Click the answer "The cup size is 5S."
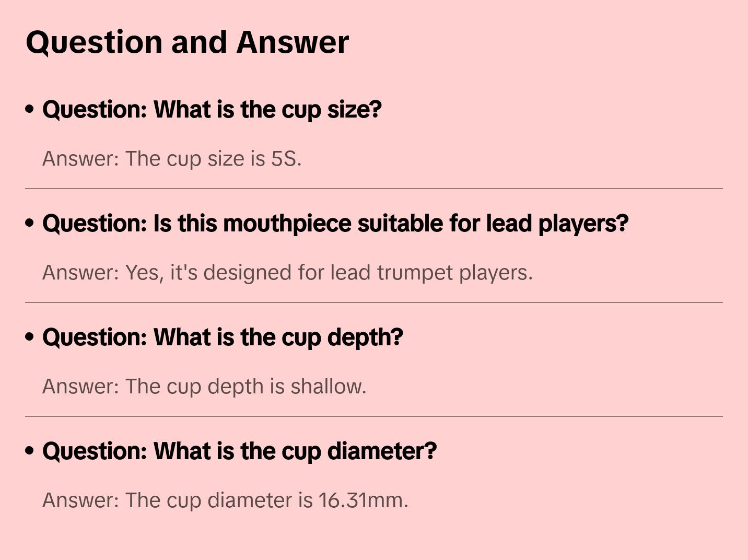 (x=172, y=159)
